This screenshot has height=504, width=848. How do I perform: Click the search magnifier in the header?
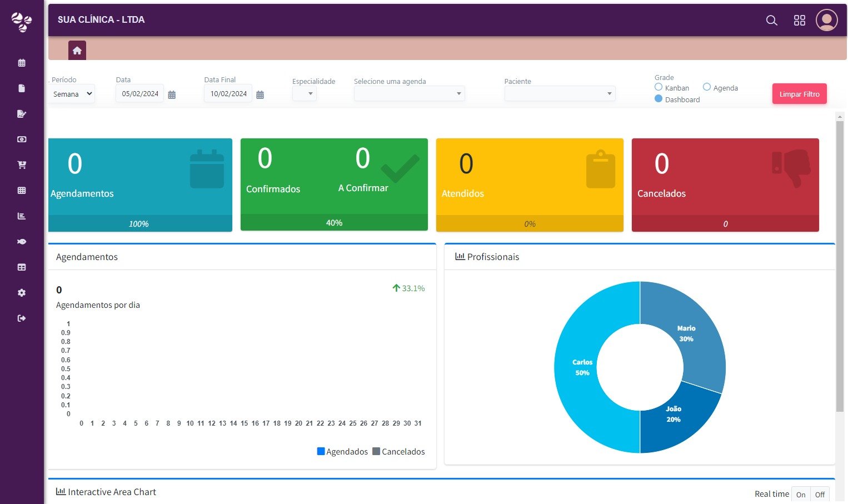pyautogui.click(x=771, y=21)
